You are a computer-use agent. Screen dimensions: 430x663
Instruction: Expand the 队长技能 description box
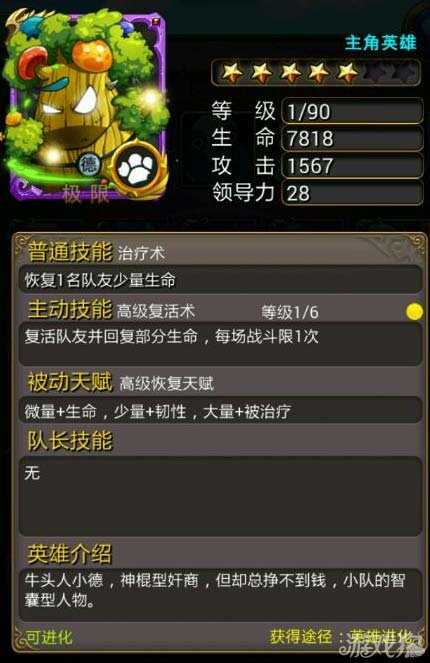pos(220,496)
